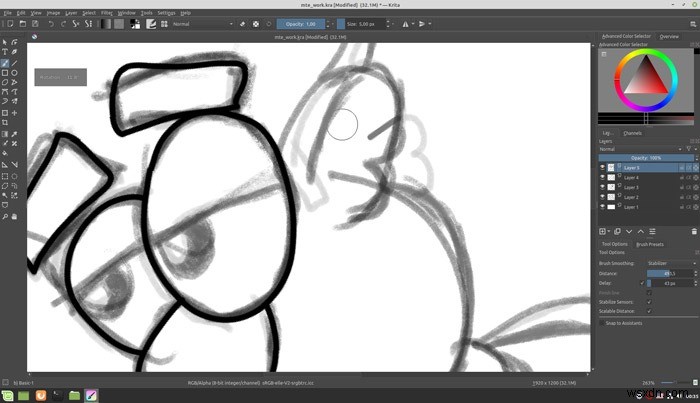This screenshot has width=700, height=403.
Task: Launch Firefox from the taskbar
Action: tap(41, 395)
